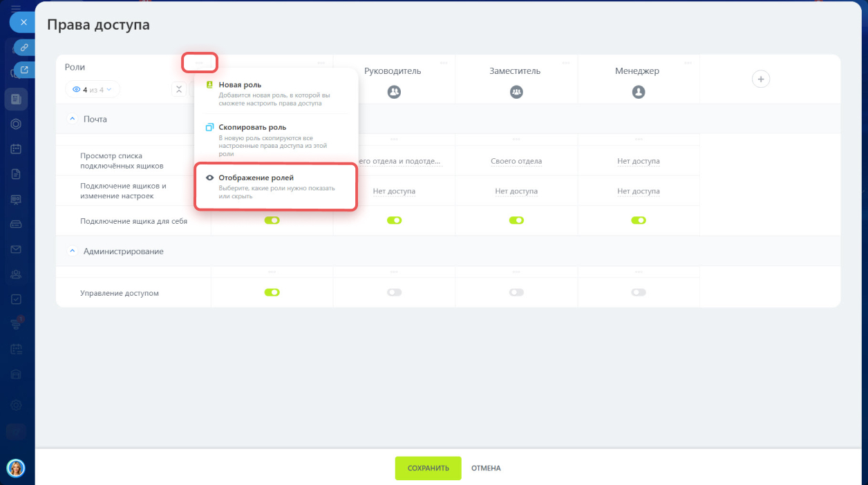
Task: Open the funnel icon with notification badge
Action: coord(16,324)
